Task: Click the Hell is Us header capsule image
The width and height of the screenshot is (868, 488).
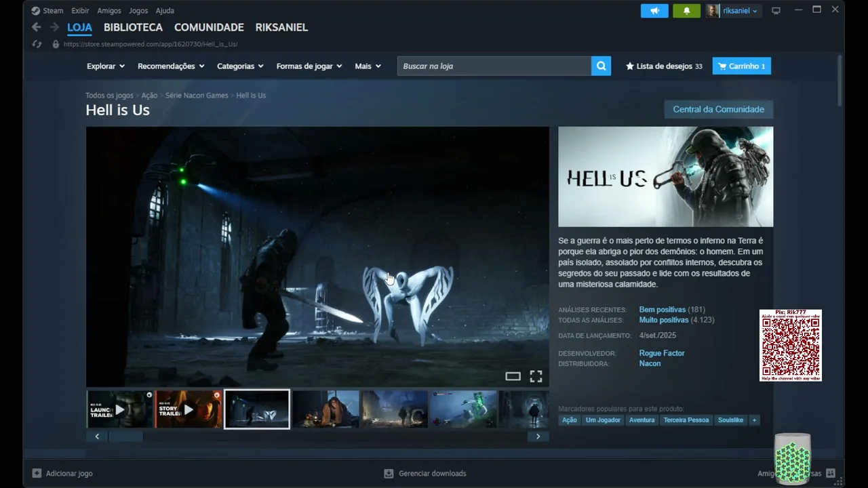Action: (665, 177)
